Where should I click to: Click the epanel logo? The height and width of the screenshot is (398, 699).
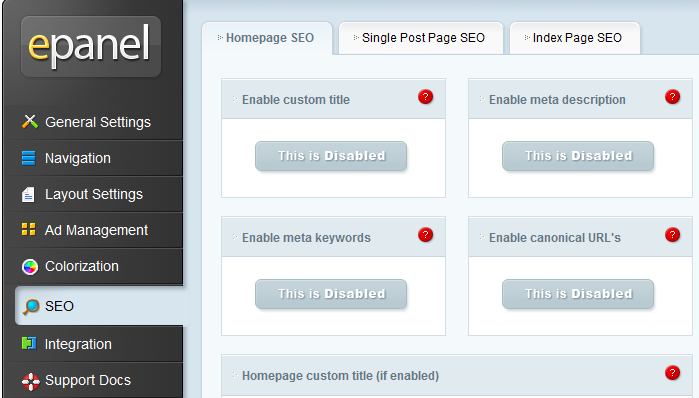90,46
